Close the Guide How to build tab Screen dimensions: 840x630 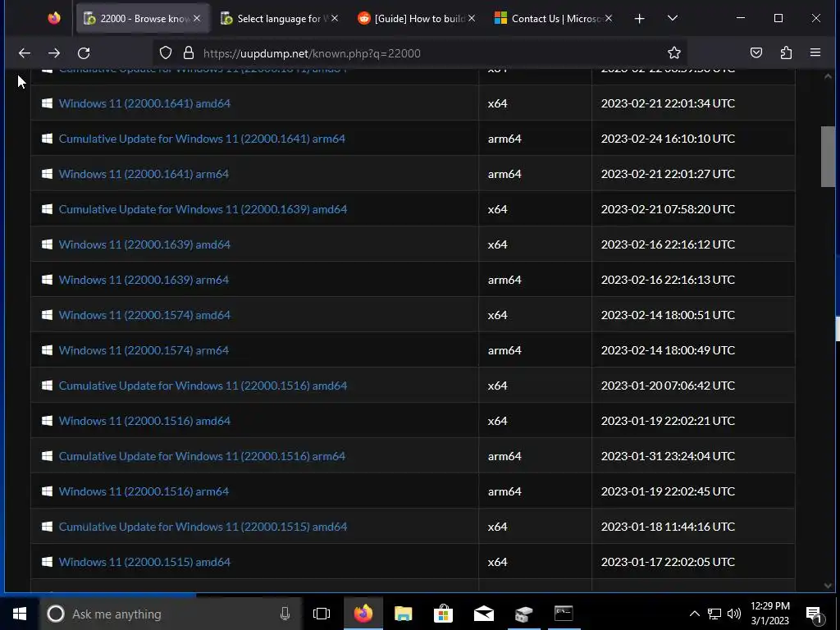(472, 18)
